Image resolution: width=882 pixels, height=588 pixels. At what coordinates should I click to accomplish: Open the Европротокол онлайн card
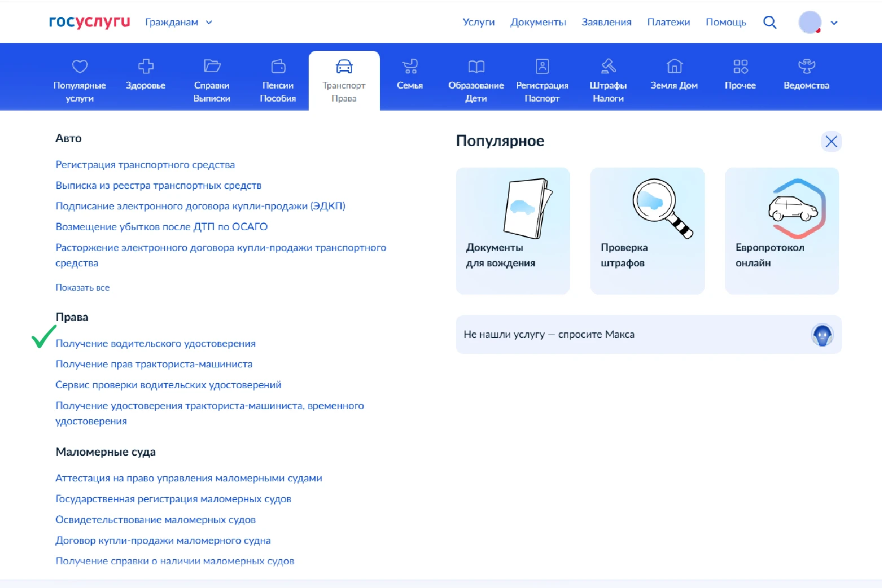click(782, 231)
